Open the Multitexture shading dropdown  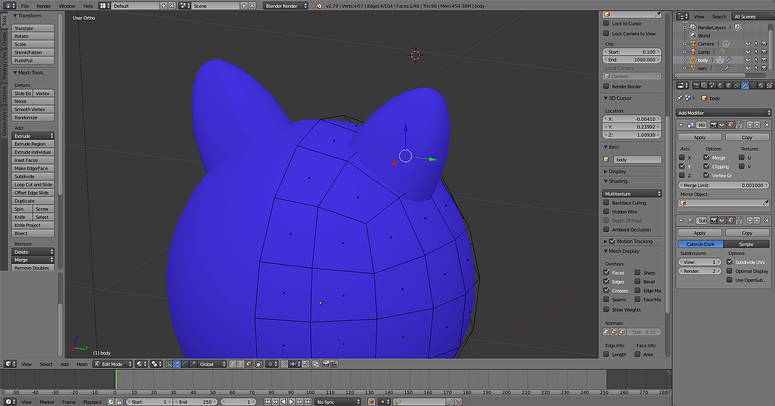(632, 193)
